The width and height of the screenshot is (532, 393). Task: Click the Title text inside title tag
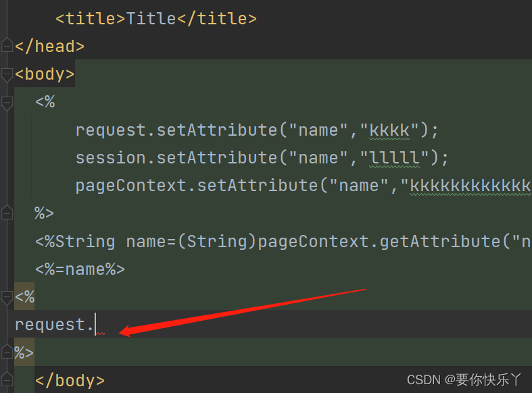(x=151, y=18)
